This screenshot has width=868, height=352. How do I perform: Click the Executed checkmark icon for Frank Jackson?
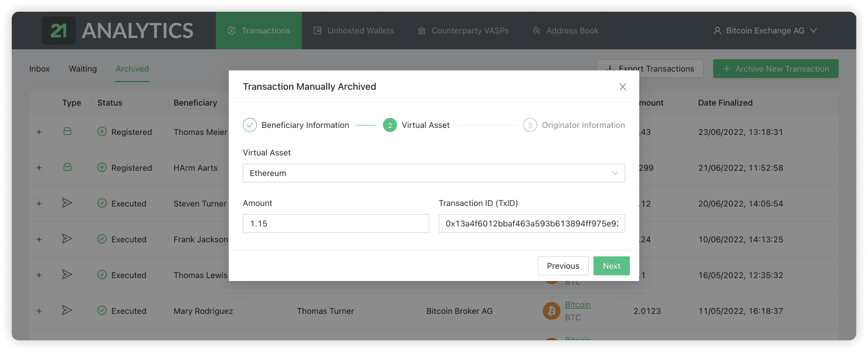click(102, 239)
